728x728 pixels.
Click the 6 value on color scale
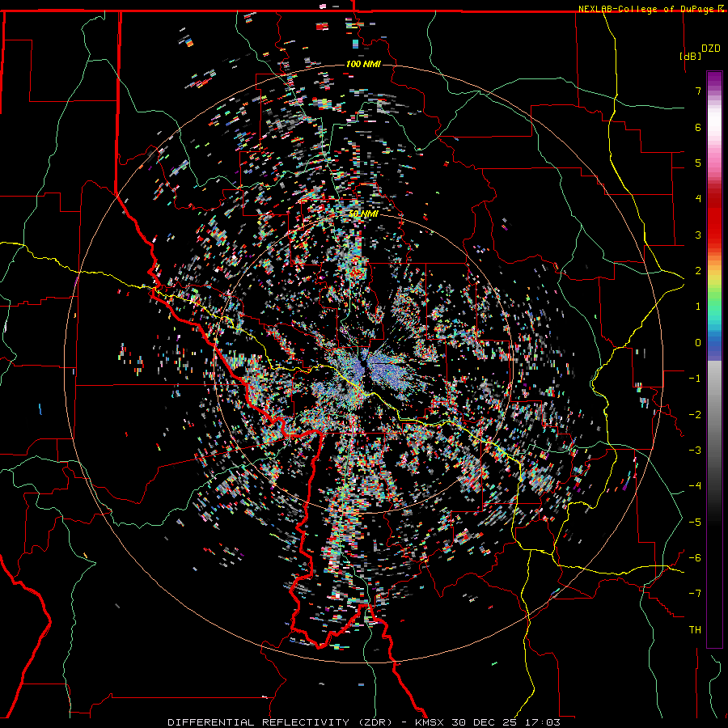[x=698, y=127]
